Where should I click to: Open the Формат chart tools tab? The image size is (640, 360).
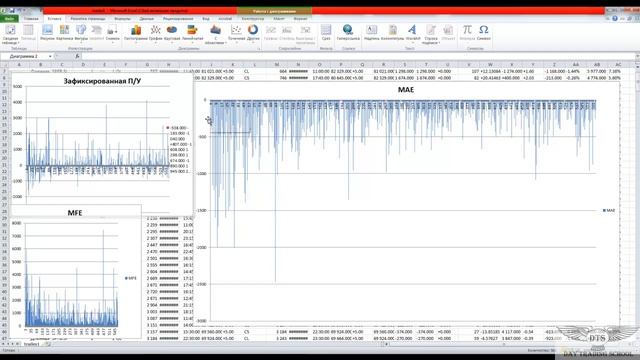coord(300,18)
